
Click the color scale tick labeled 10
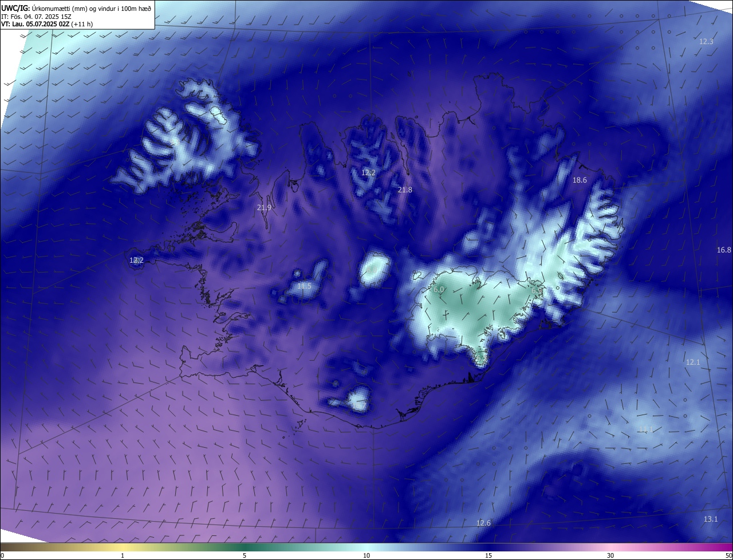(366, 555)
